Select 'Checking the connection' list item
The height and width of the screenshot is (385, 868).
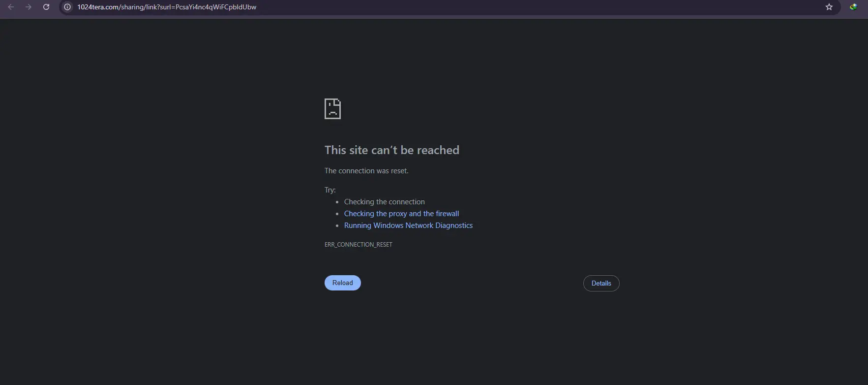tap(385, 202)
